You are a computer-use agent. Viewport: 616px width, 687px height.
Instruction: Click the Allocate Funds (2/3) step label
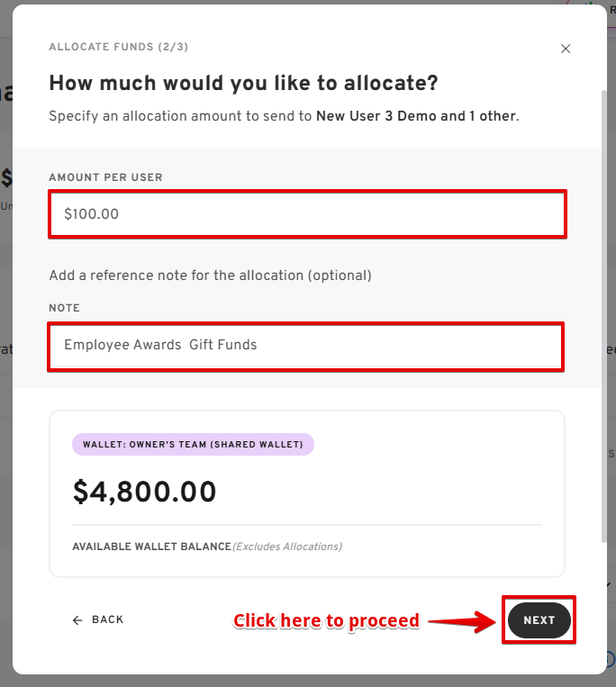(119, 47)
